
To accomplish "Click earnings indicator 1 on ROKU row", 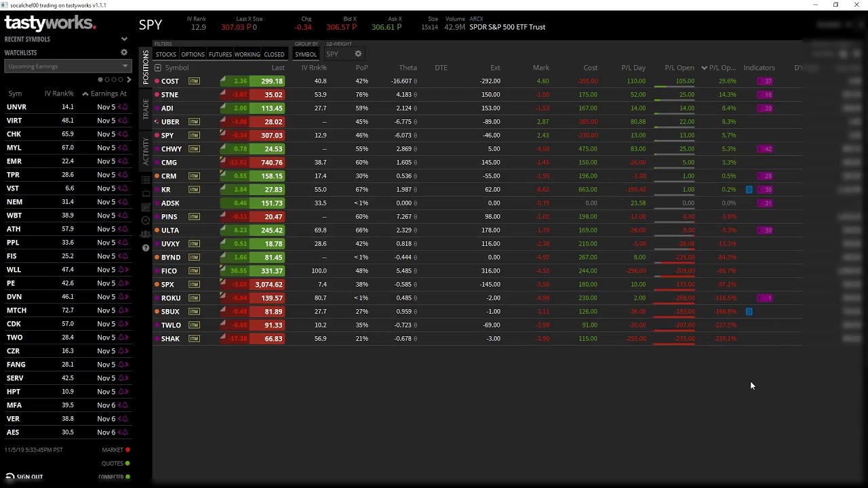I will [x=766, y=298].
